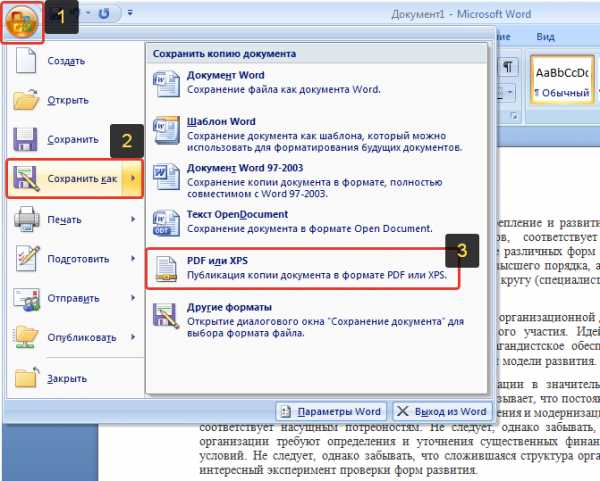Expand the Отправить submenu arrow
This screenshot has height=481, width=600.
133,298
